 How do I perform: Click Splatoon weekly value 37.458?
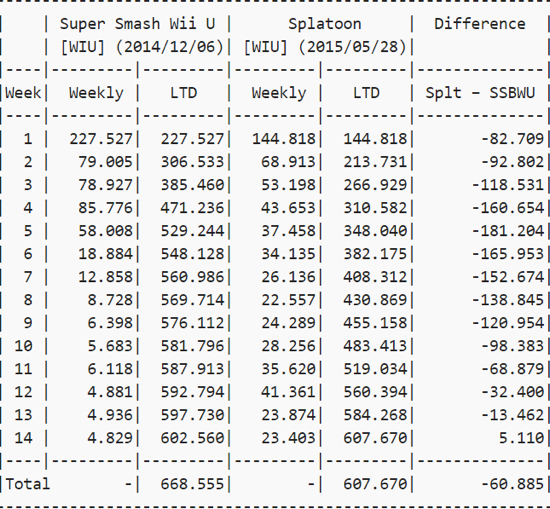point(288,231)
